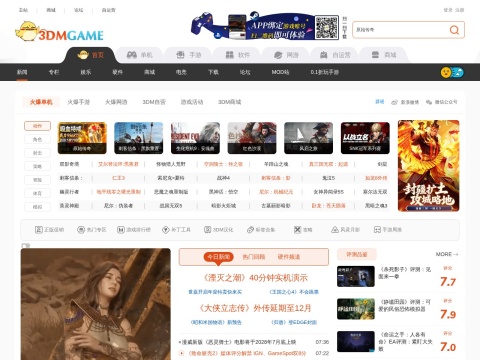Open the 仁王3 game link
Image resolution: width=480 pixels, height=360 pixels.
point(118,178)
